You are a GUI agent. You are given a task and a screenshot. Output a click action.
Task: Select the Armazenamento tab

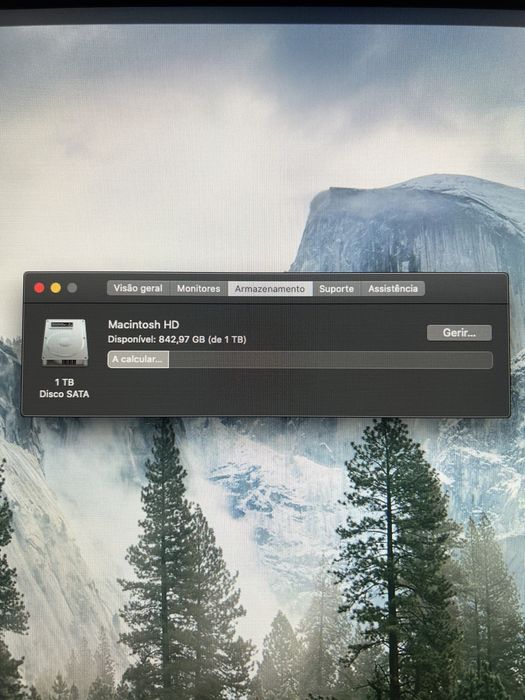tap(270, 288)
